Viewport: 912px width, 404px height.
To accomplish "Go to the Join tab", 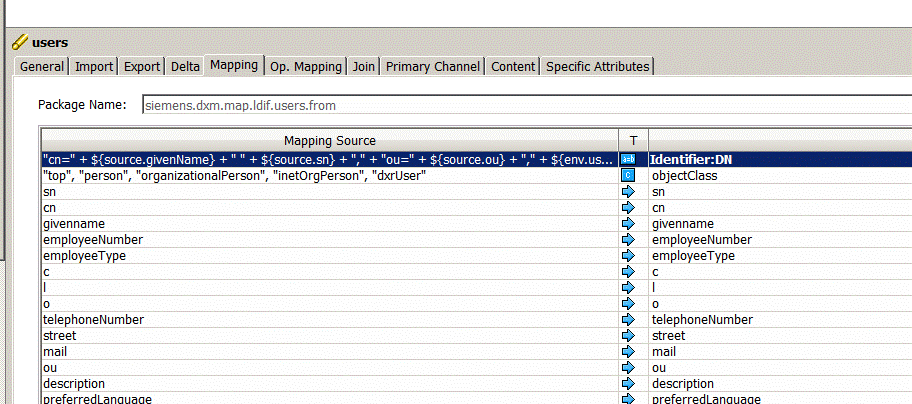I will [x=363, y=67].
